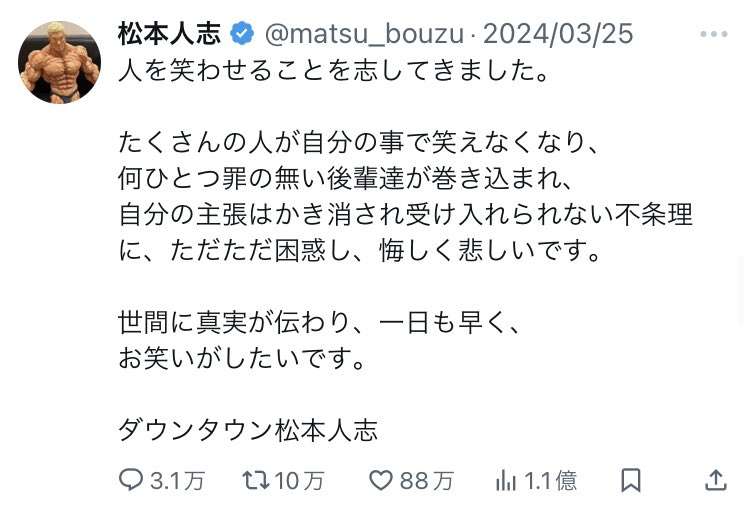Click the retweet arrows icon
Screen dimensions: 750x511
(256, 480)
